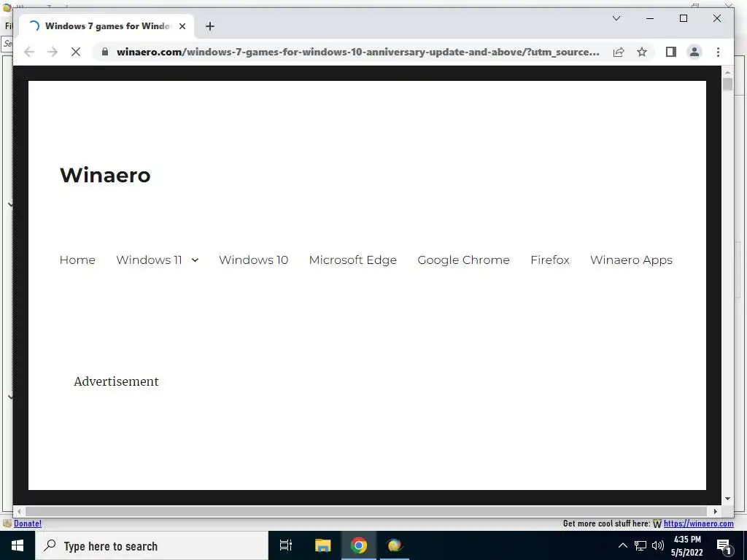Open a new tab with plus button
This screenshot has height=560, width=747.
tap(209, 26)
